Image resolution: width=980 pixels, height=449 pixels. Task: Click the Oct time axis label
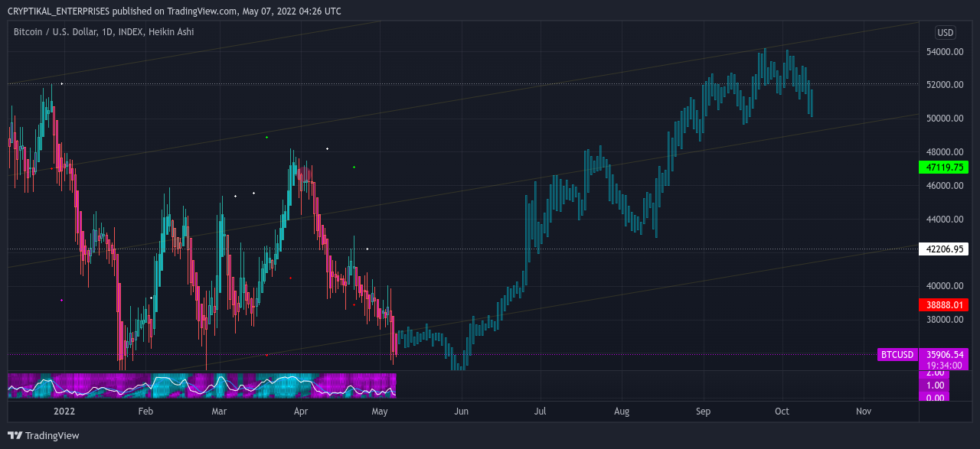(781, 412)
